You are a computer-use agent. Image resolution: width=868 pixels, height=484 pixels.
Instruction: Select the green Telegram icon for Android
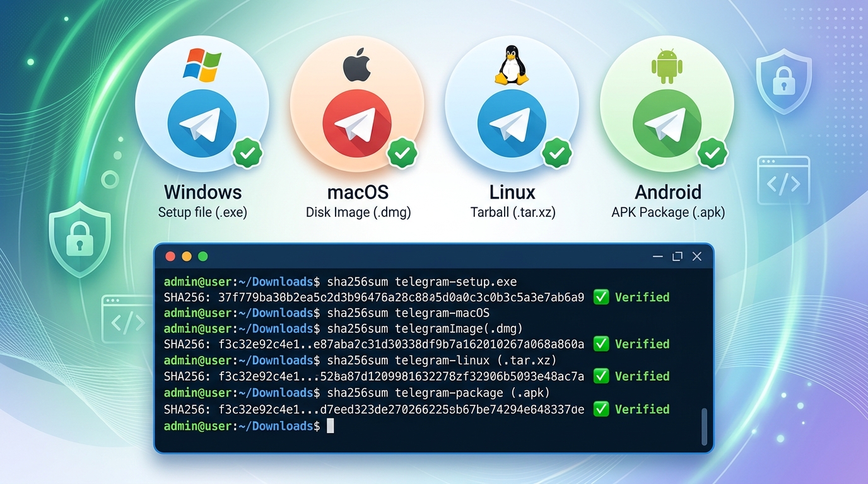pyautogui.click(x=667, y=122)
